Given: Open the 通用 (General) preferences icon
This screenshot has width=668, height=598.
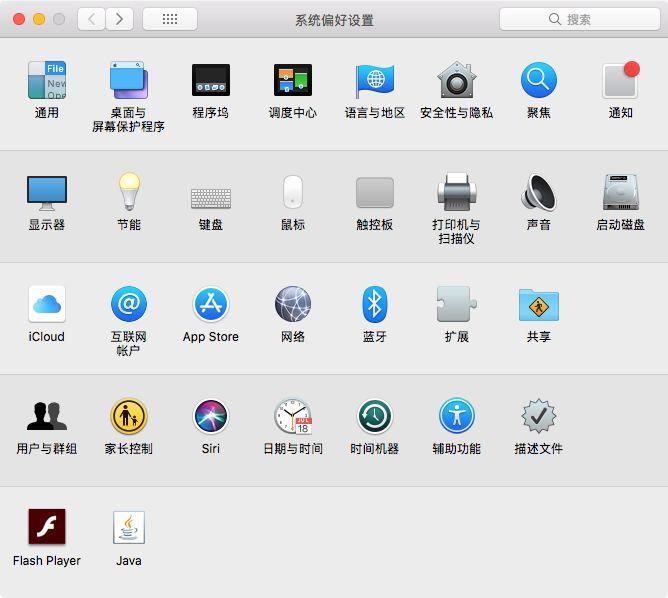Looking at the screenshot, I should pos(47,80).
